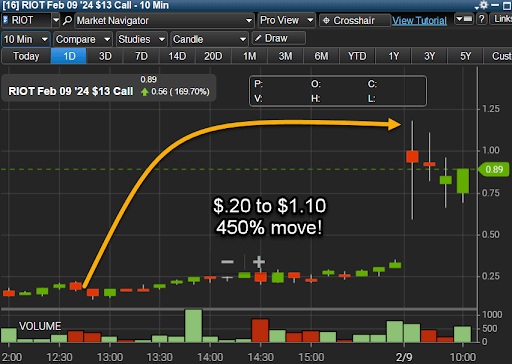
Task: Click the question mark help icon
Action: pos(481,19)
